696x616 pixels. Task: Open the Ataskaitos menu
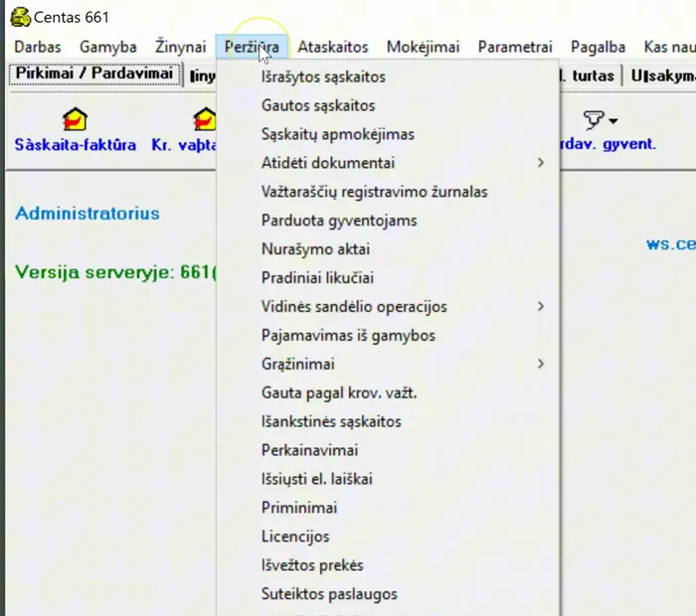tap(333, 47)
